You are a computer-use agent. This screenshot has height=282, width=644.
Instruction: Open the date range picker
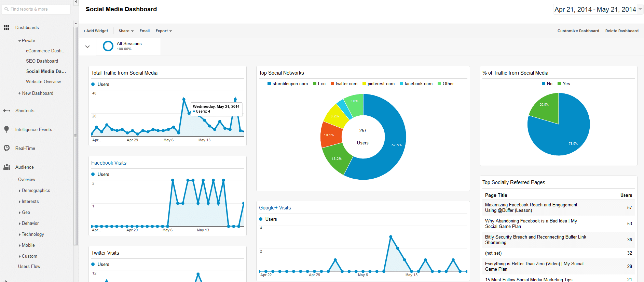[598, 9]
